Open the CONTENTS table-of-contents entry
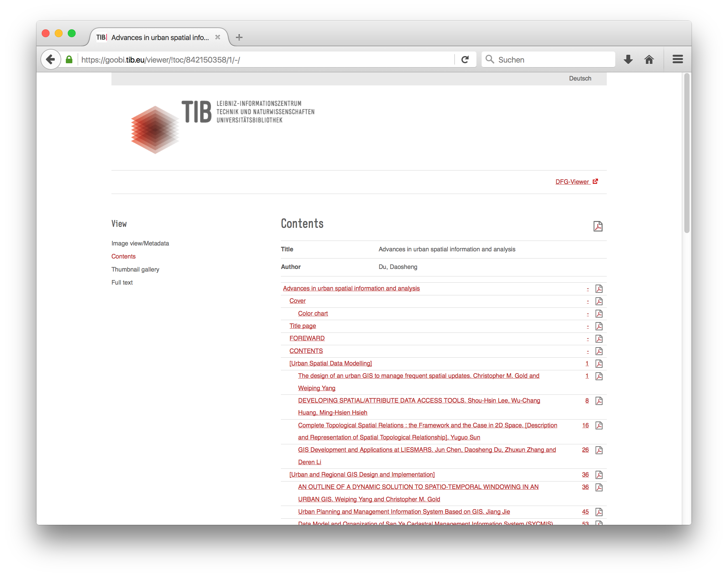This screenshot has height=577, width=728. point(306,351)
